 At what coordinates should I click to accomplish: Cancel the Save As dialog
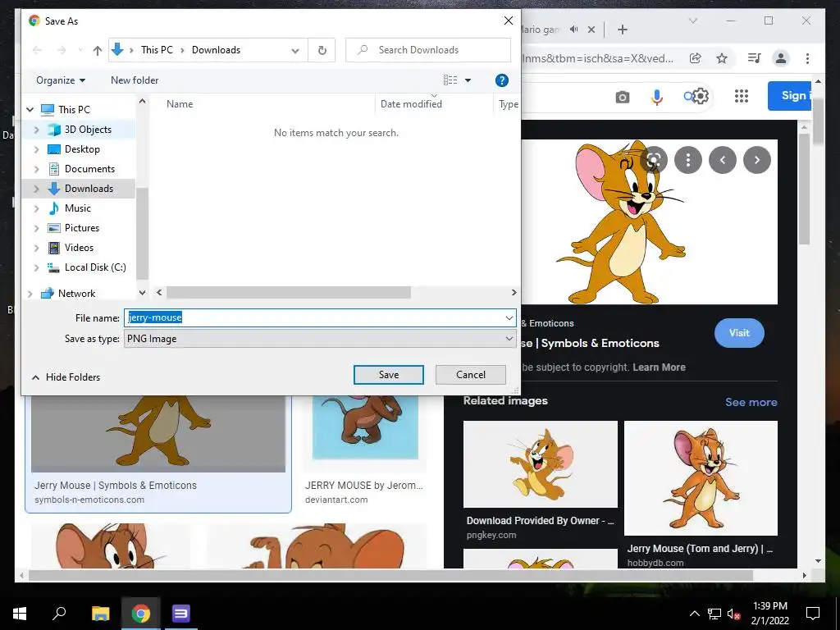[470, 375]
